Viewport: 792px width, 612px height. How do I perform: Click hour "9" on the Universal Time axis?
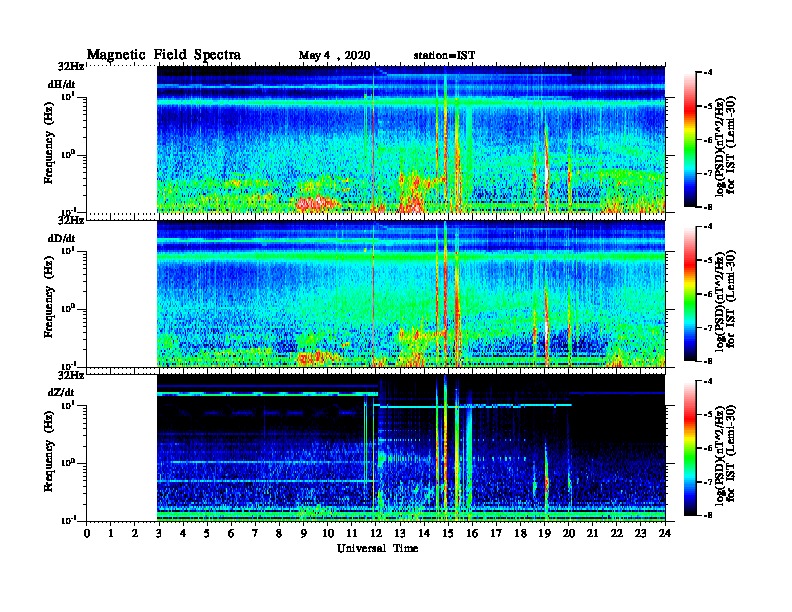pos(304,534)
